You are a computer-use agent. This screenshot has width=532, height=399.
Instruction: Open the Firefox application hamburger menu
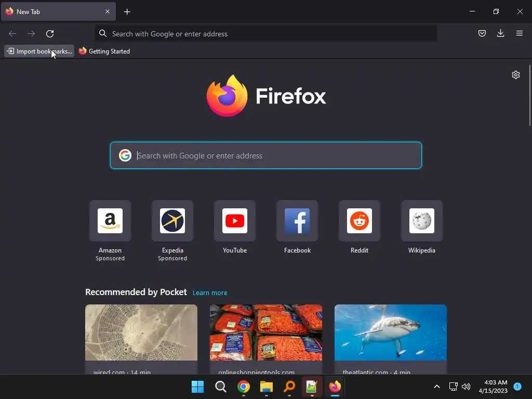[519, 33]
